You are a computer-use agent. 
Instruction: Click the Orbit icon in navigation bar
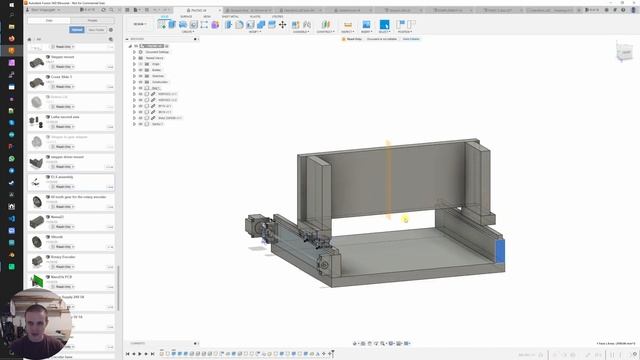pyautogui.click(x=355, y=343)
